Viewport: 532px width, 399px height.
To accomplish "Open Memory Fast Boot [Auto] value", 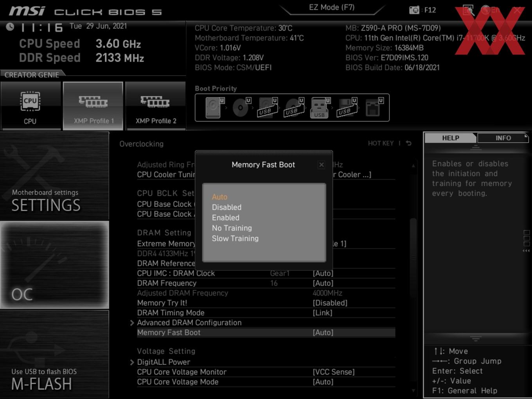I will pyautogui.click(x=323, y=332).
